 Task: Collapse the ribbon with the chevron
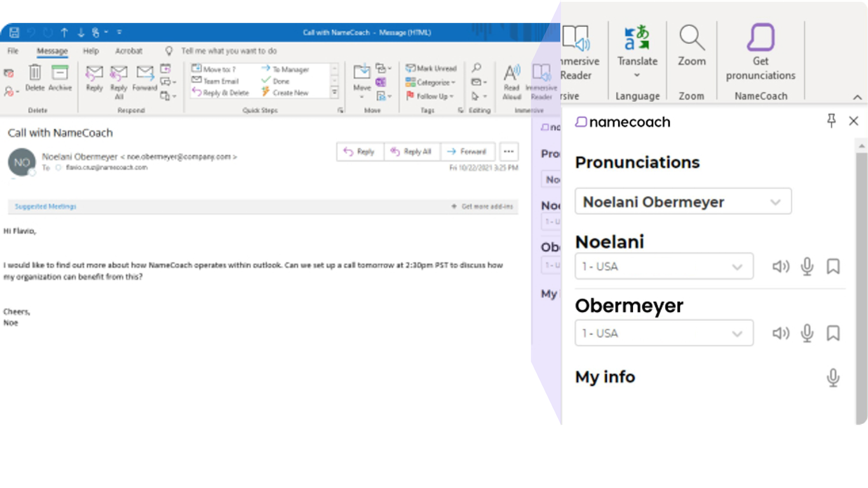tap(857, 97)
